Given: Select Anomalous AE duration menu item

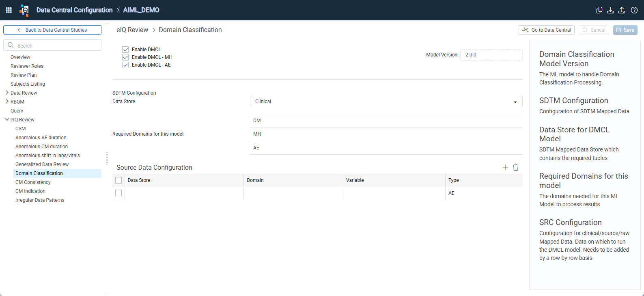Looking at the screenshot, I should tap(41, 138).
